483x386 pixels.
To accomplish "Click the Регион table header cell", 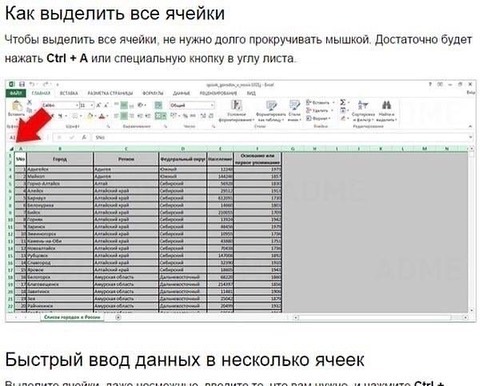I will [x=126, y=159].
